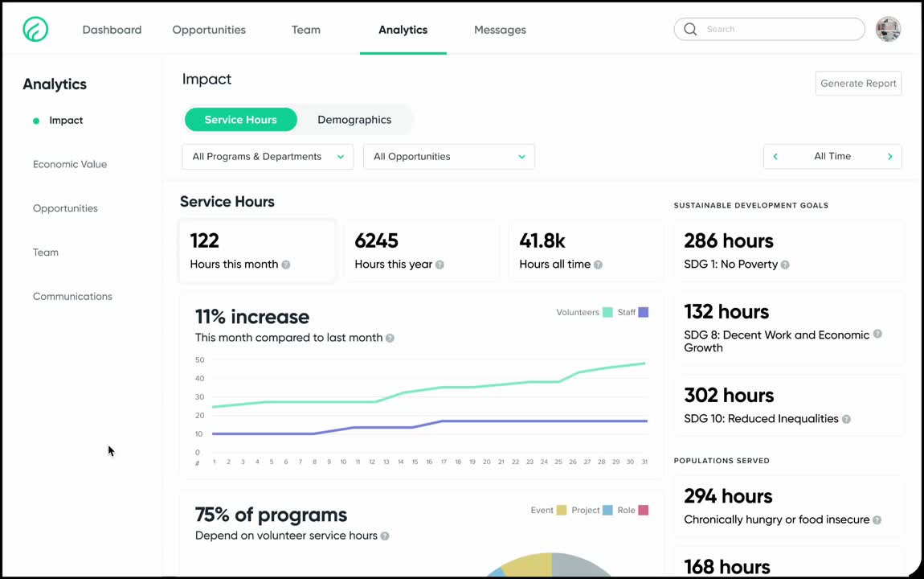Screen dimensions: 924x579
Task: Select the Analytics top navigation tab
Action: pos(403,30)
